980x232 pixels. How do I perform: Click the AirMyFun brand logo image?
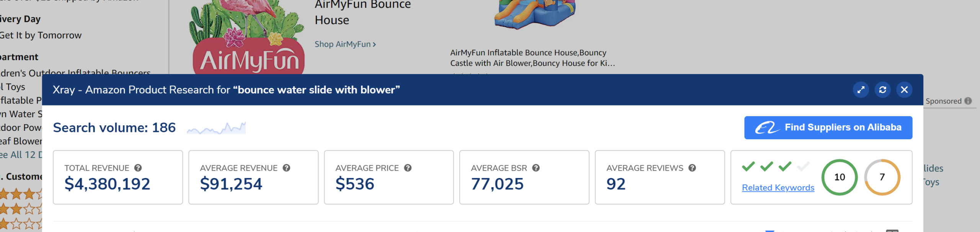coord(248,38)
